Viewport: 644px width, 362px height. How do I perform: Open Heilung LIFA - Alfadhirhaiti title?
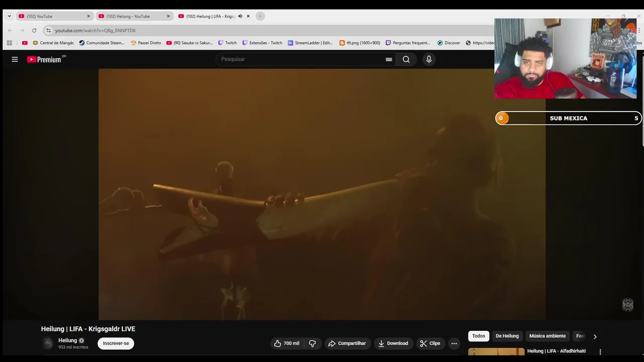pos(556,351)
